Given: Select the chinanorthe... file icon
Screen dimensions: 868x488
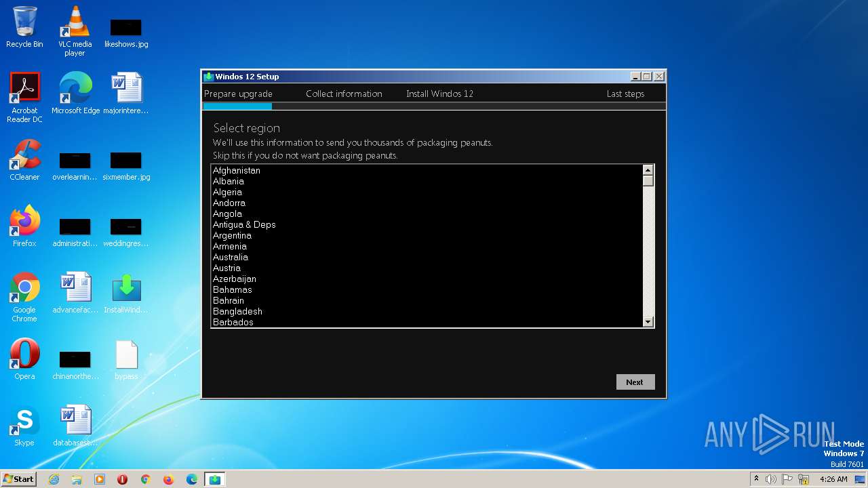Looking at the screenshot, I should (x=75, y=365).
